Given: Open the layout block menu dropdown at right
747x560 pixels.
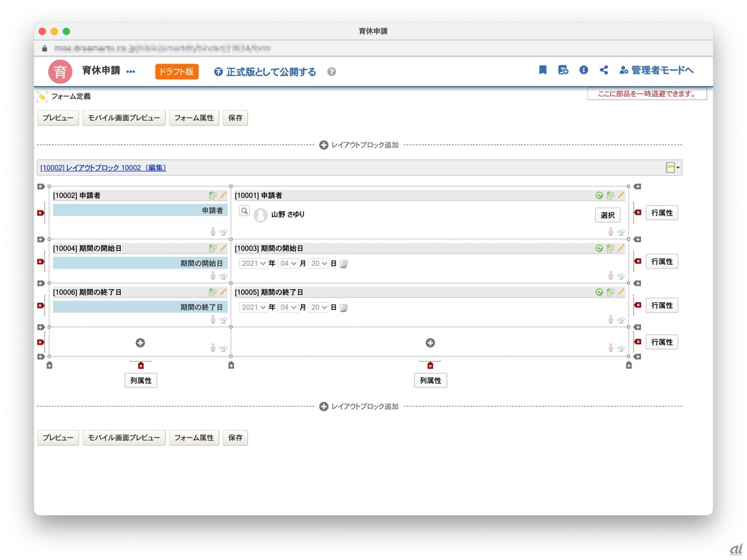Looking at the screenshot, I should pos(673,168).
